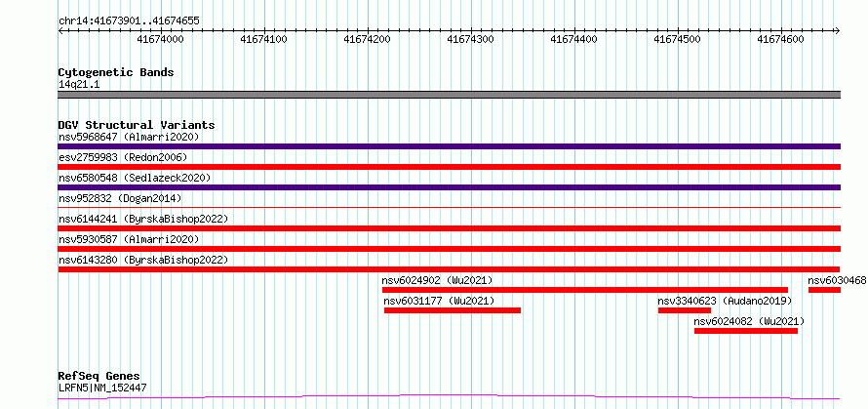The image size is (868, 409).
Task: Click the red bar of nsv5930587
Action: tap(450, 249)
